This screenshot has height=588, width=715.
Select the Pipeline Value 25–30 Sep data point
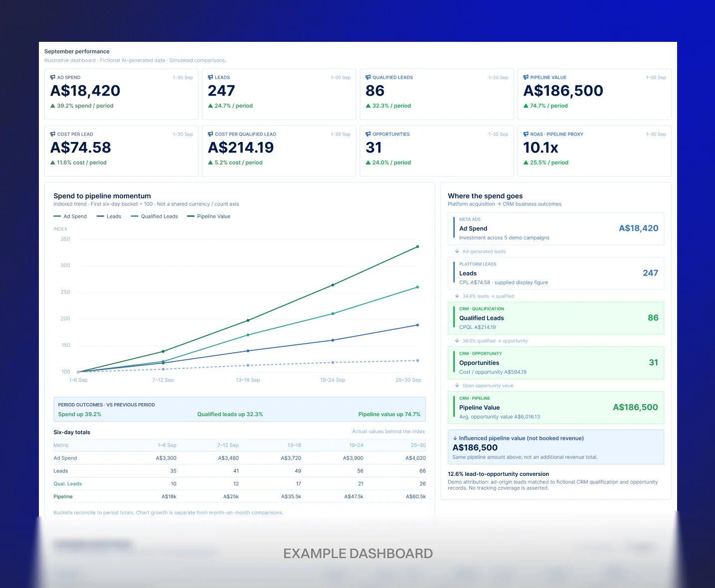click(x=417, y=247)
